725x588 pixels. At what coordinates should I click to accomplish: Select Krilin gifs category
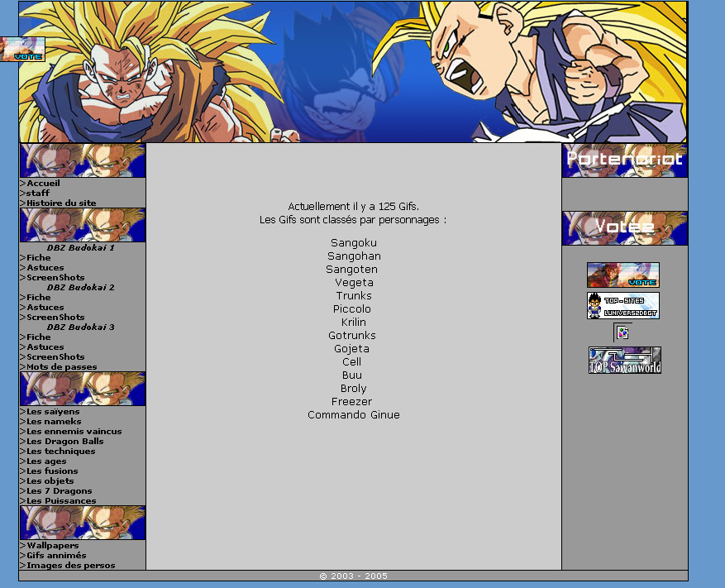(354, 323)
